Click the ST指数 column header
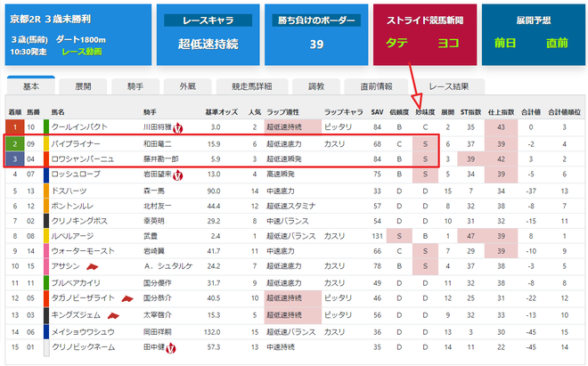 pos(470,112)
